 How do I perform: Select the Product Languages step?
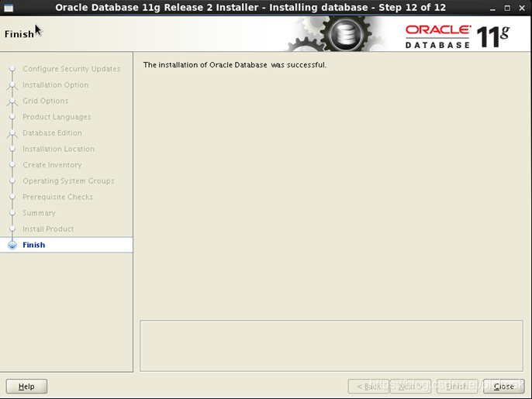point(57,117)
